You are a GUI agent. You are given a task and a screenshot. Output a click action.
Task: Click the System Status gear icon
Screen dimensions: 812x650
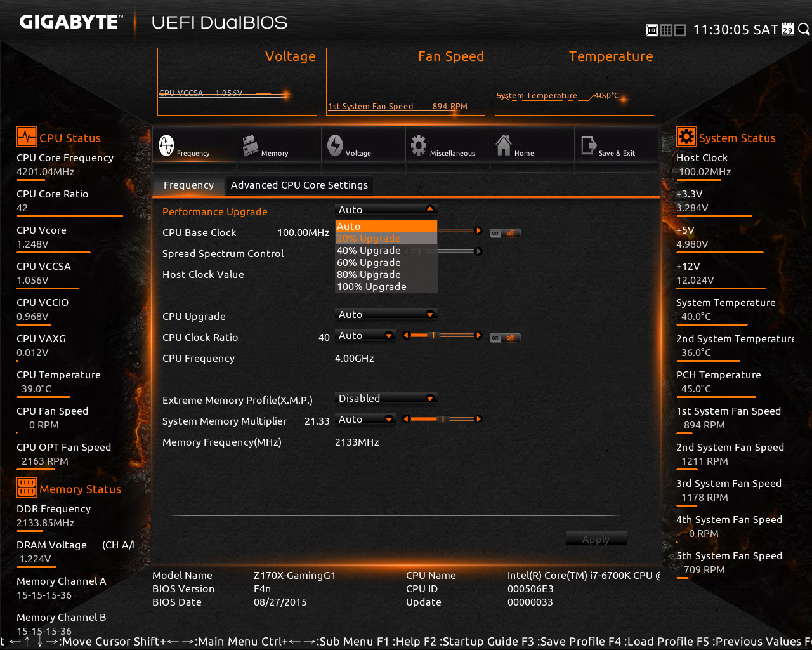click(x=686, y=136)
